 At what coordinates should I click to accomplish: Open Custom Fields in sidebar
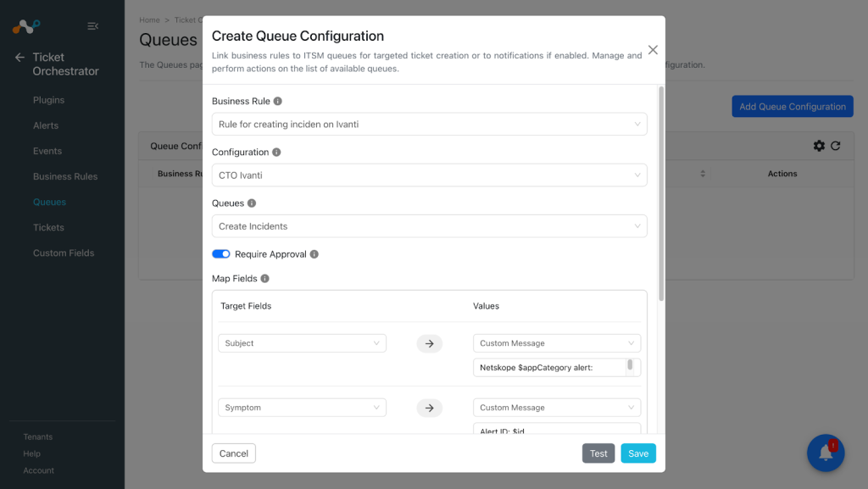point(64,253)
